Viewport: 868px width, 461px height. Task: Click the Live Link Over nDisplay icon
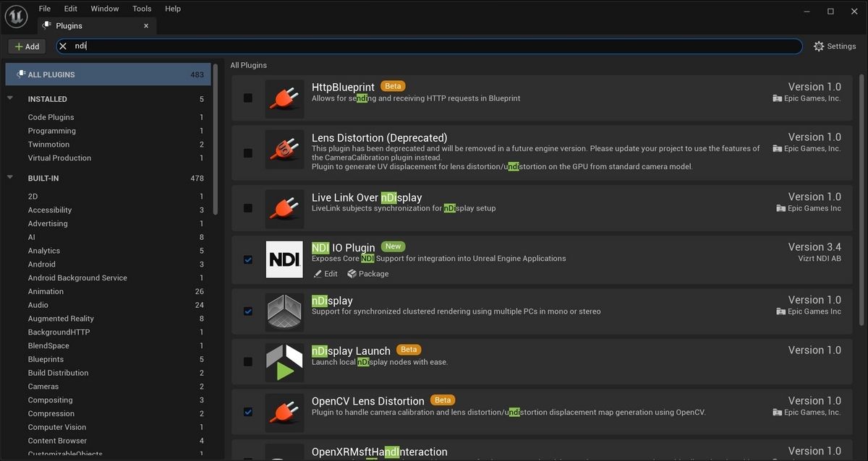(284, 208)
